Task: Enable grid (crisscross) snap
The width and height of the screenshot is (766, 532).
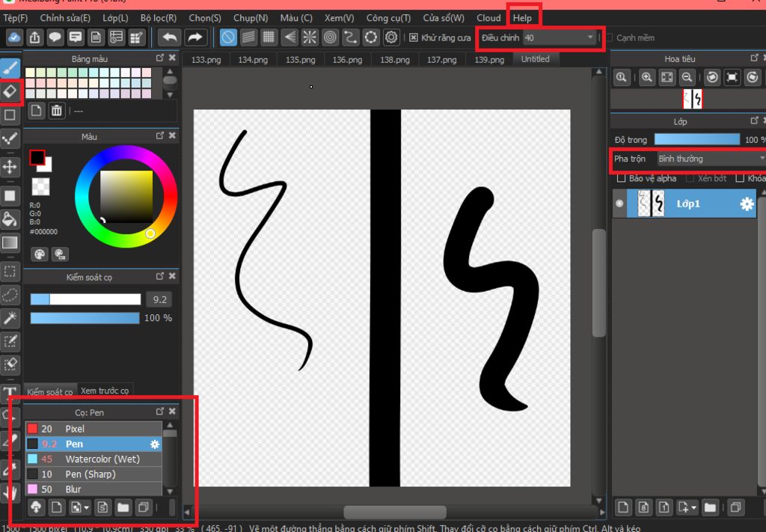Action: coord(269,37)
